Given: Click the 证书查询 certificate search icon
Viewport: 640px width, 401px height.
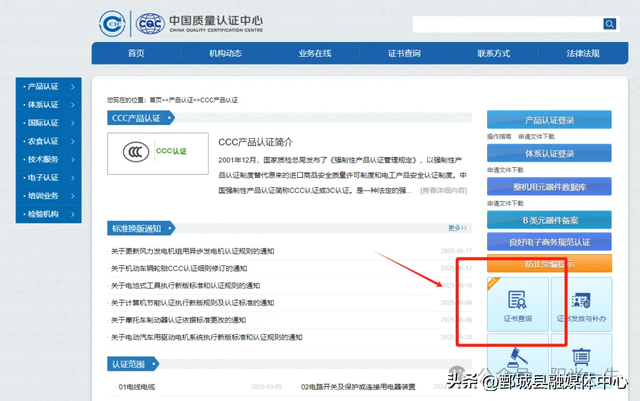Looking at the screenshot, I should (x=518, y=305).
